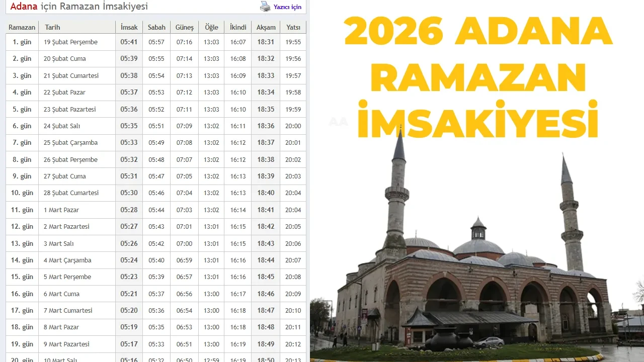Viewport: 644px width, 362px height.
Task: Click the '1 Mart Pazar' date cell
Action: (61, 210)
